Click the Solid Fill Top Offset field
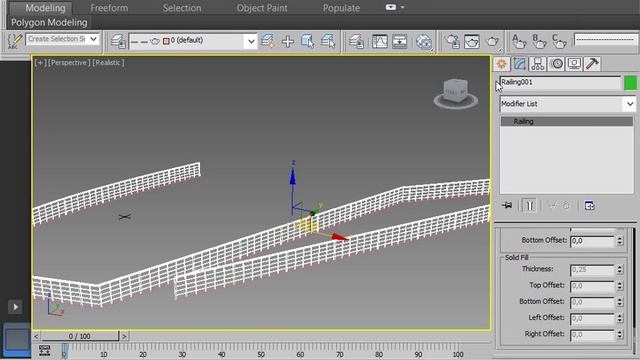Image resolution: width=640 pixels, height=360 pixels. pos(592,286)
